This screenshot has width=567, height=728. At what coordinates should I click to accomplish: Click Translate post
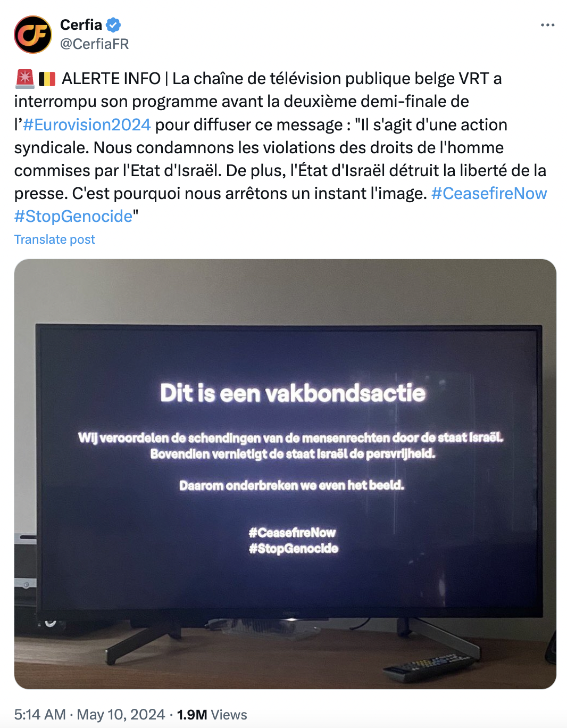[x=54, y=239]
